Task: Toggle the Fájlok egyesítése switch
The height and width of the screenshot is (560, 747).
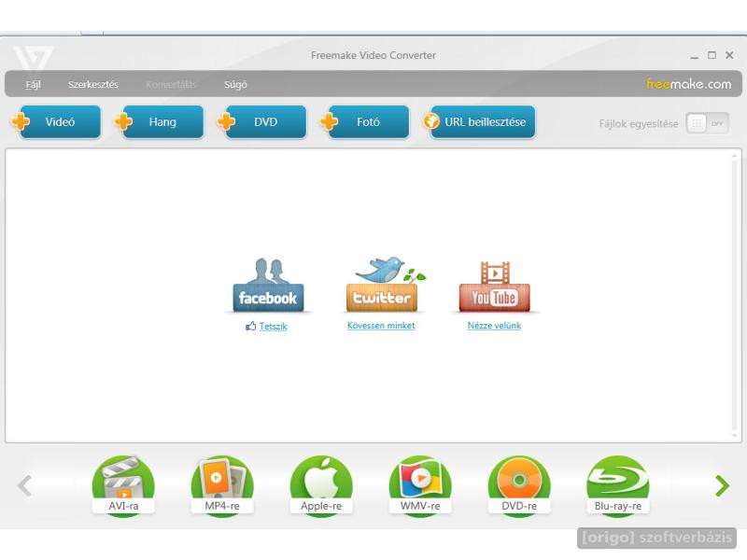Action: pyautogui.click(x=707, y=123)
